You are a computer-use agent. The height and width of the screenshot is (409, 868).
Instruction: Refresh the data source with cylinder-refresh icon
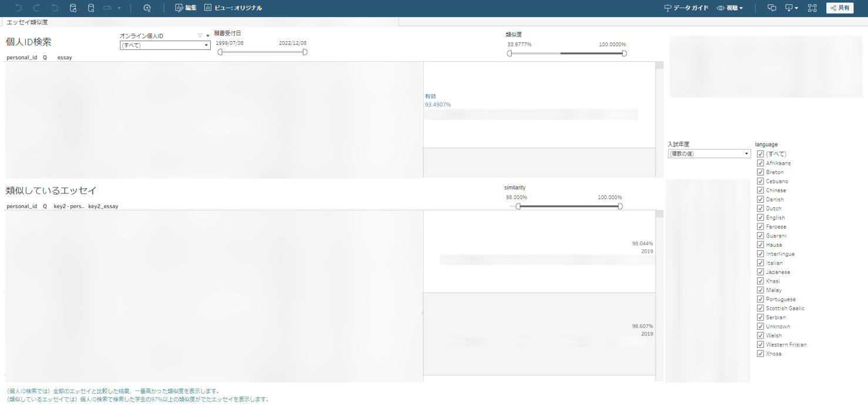tap(73, 8)
